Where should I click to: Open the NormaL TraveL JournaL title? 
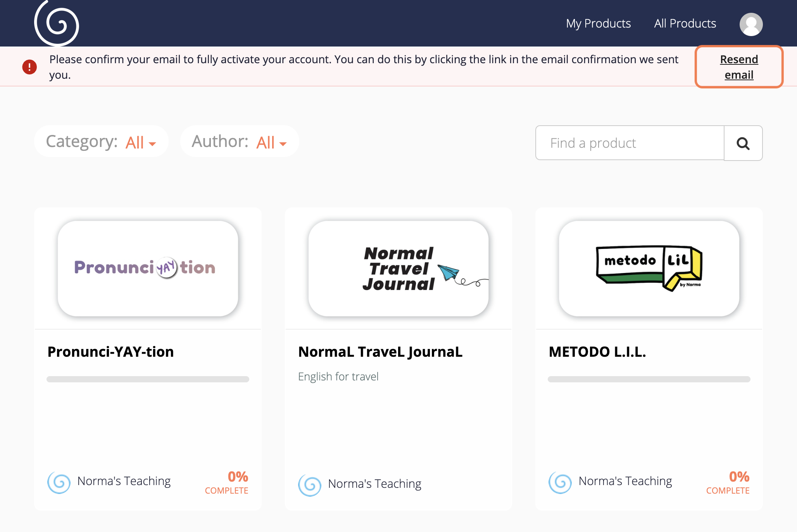pos(380,352)
